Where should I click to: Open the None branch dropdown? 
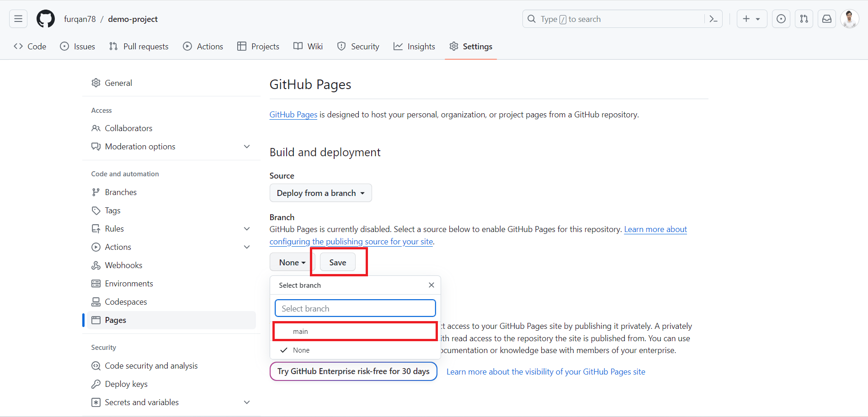tap(292, 262)
